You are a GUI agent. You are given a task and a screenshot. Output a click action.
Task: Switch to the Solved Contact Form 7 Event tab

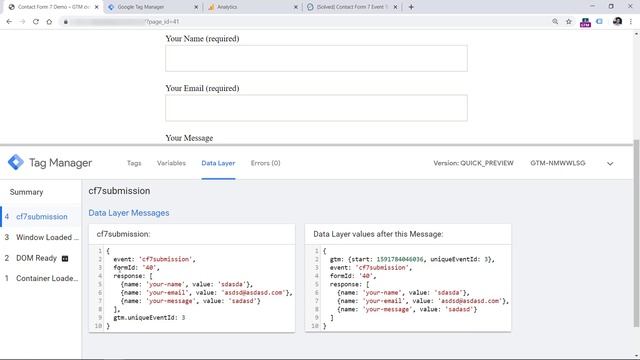351,7
